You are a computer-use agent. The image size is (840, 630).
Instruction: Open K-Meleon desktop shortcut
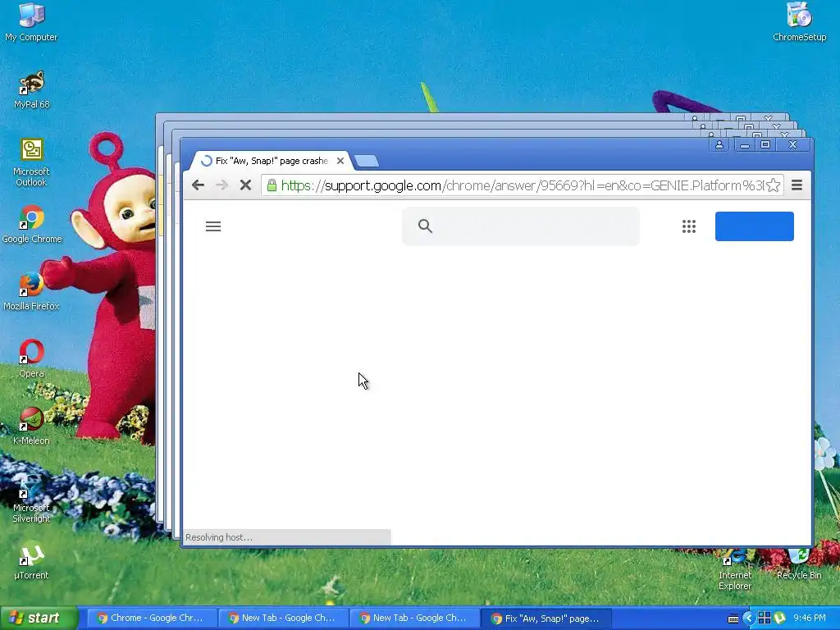coord(31,426)
